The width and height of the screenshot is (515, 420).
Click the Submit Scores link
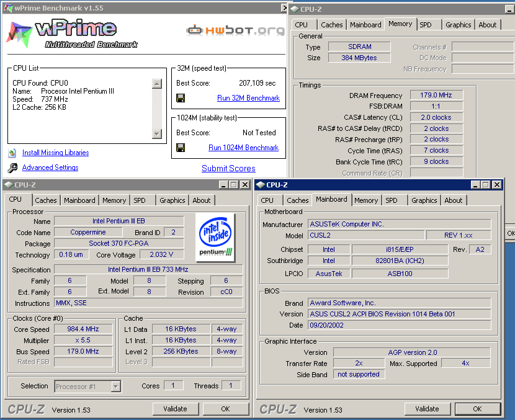click(x=228, y=168)
